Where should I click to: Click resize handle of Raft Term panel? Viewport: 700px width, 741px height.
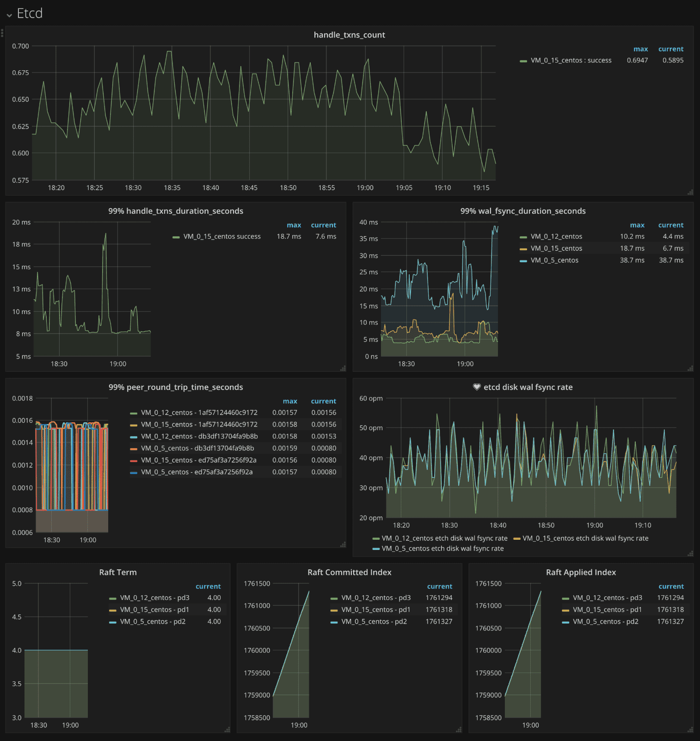tap(227, 729)
